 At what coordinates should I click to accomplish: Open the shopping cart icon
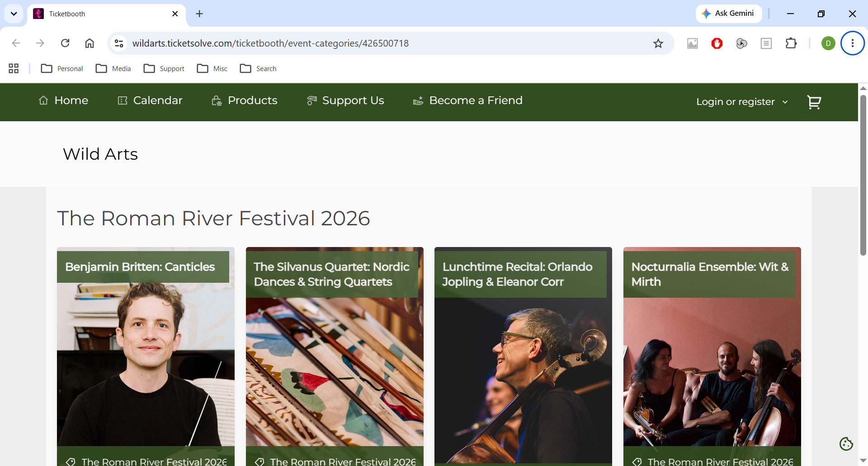pyautogui.click(x=814, y=102)
